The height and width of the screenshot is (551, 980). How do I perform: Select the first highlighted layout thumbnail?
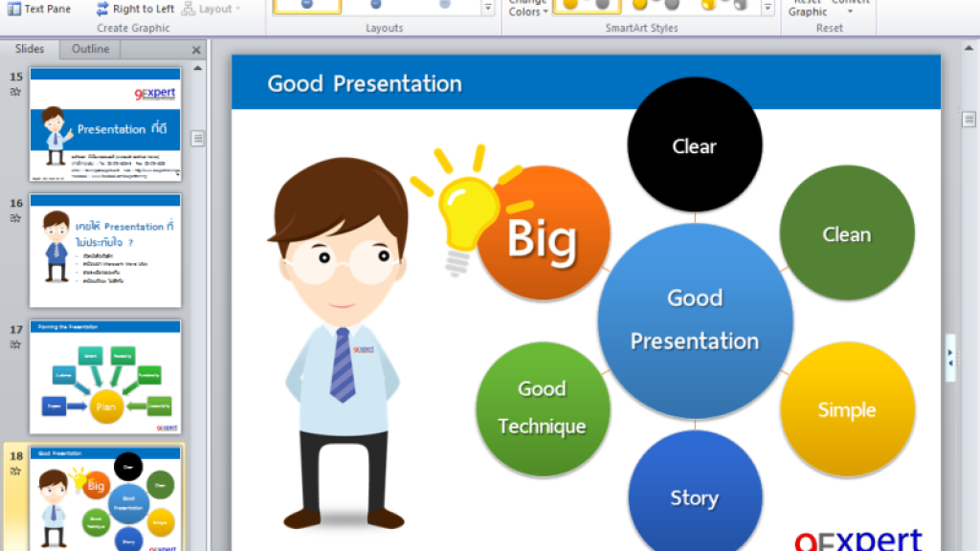[307, 7]
